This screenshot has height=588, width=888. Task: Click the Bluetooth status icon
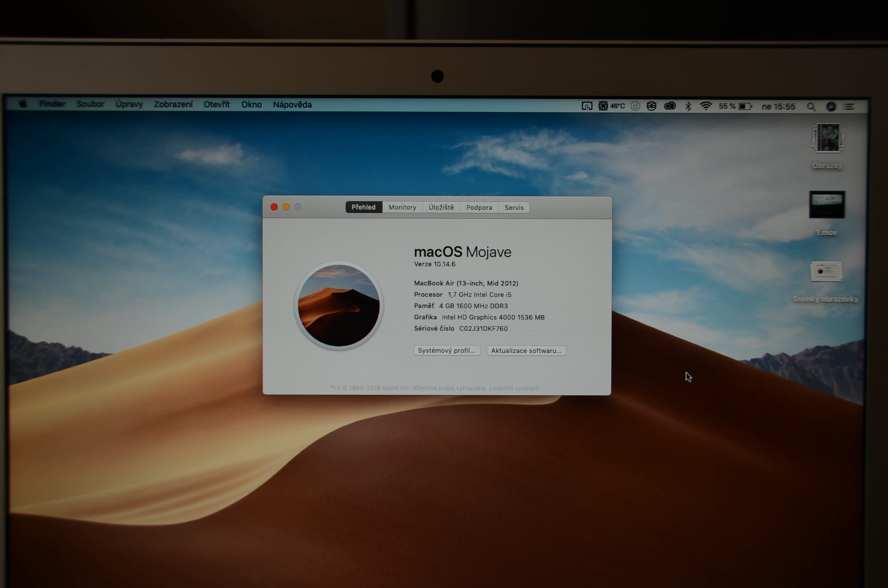pyautogui.click(x=688, y=106)
